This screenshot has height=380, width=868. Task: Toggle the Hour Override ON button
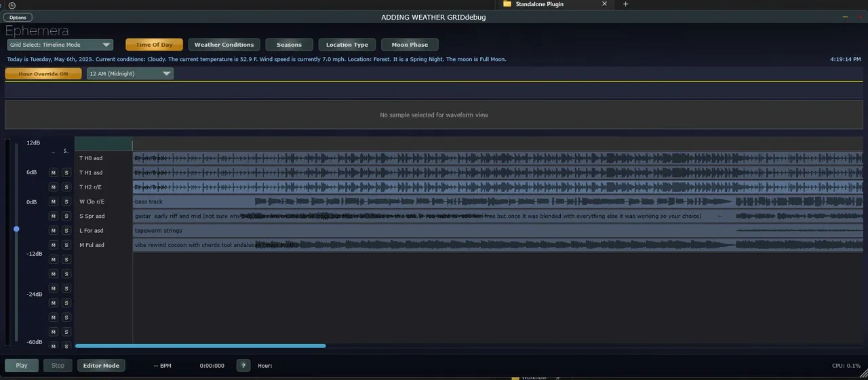[43, 73]
